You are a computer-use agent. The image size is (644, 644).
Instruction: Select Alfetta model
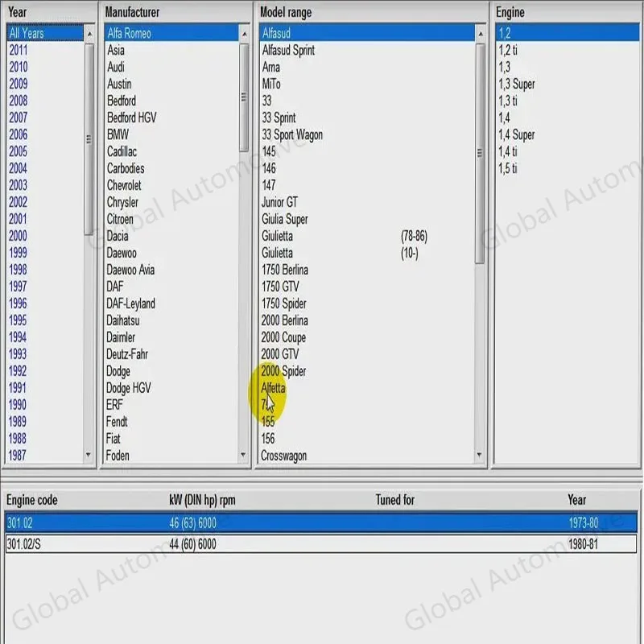[x=273, y=388]
